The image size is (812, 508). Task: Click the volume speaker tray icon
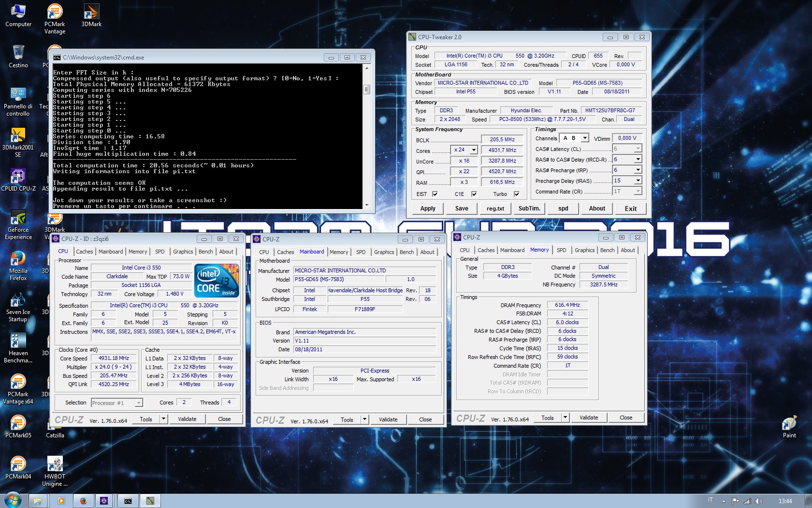point(759,501)
